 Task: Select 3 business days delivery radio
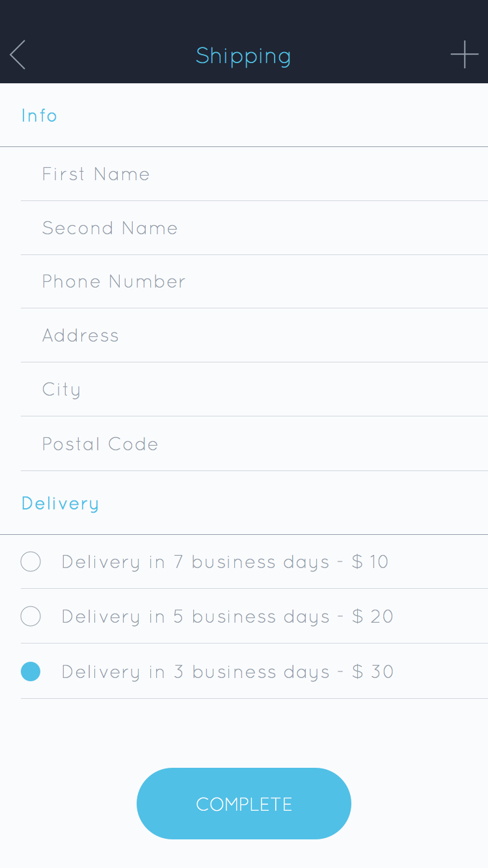click(31, 671)
